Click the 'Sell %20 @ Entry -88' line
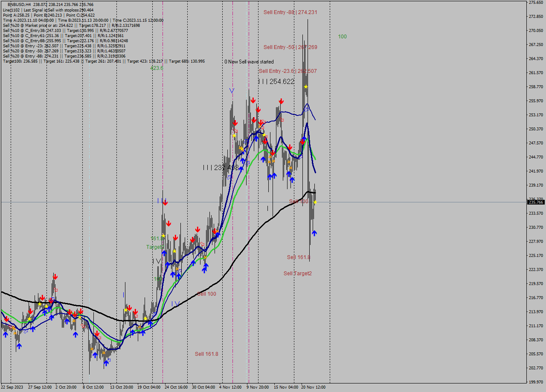The height and width of the screenshot is (392, 546). click(x=64, y=56)
